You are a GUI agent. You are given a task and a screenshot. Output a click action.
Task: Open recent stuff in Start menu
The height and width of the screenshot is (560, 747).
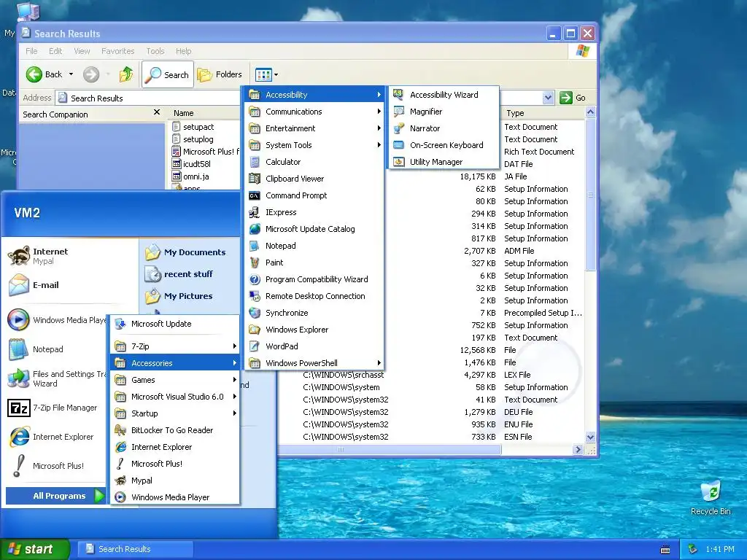[x=179, y=274]
